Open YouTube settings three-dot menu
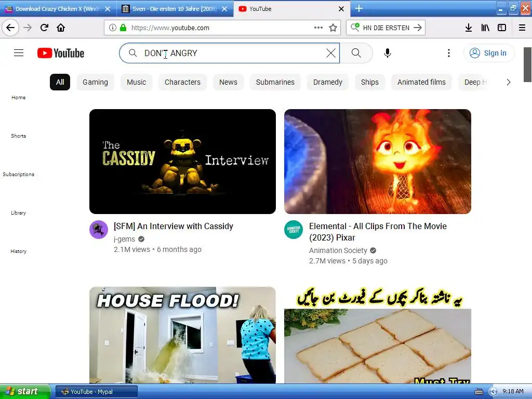The width and height of the screenshot is (532, 399). pyautogui.click(x=448, y=53)
